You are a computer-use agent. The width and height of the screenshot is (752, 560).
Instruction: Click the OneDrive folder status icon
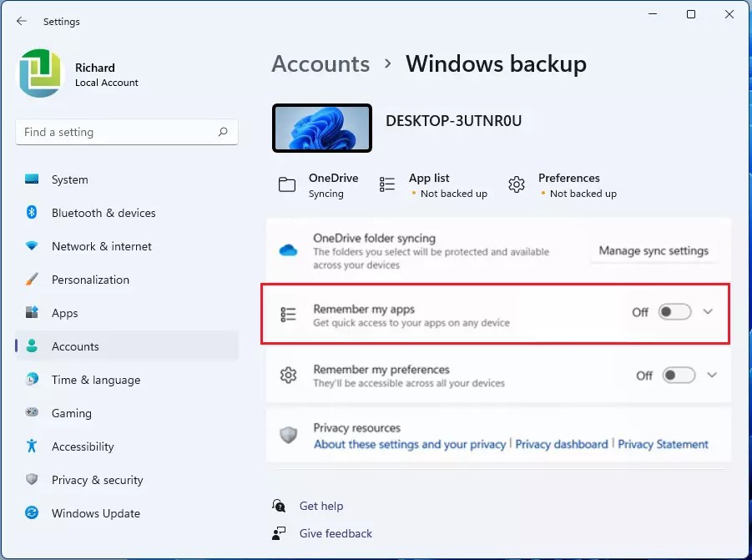(287, 184)
